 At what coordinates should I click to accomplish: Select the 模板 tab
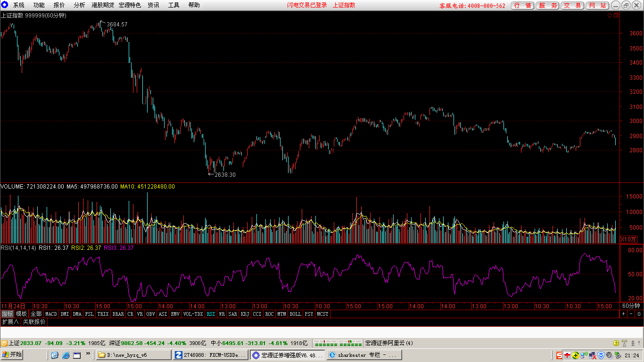click(x=21, y=314)
